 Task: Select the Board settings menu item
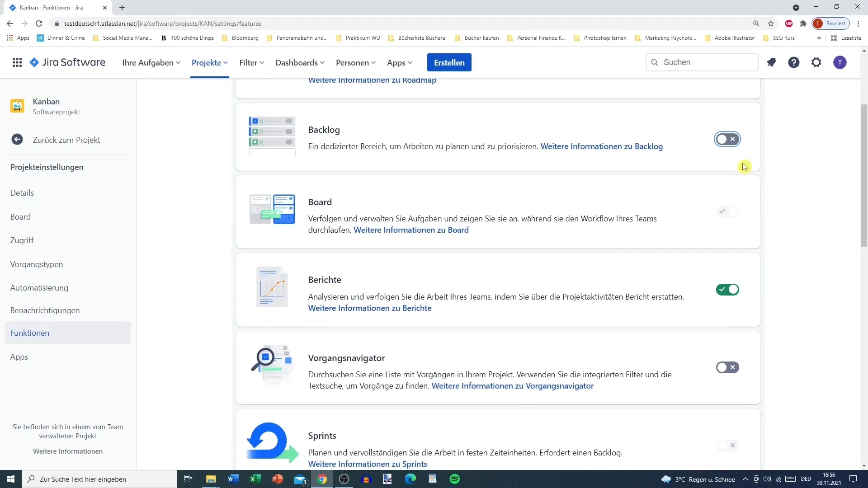click(20, 216)
